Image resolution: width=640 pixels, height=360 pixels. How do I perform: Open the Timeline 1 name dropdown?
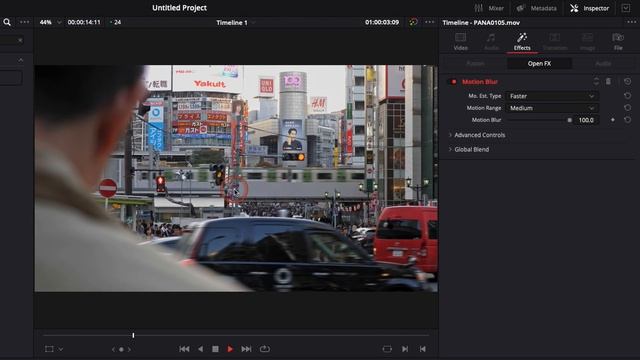236,22
